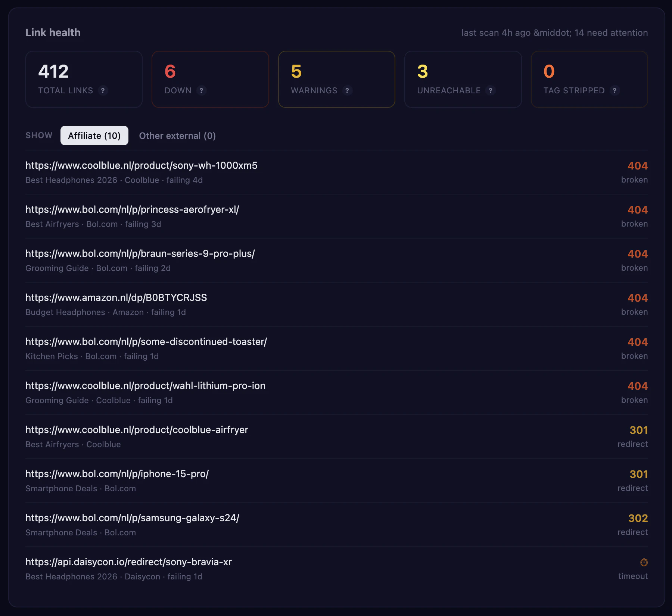Click the timeout label on daisycon row
672x616 pixels.
[633, 576]
